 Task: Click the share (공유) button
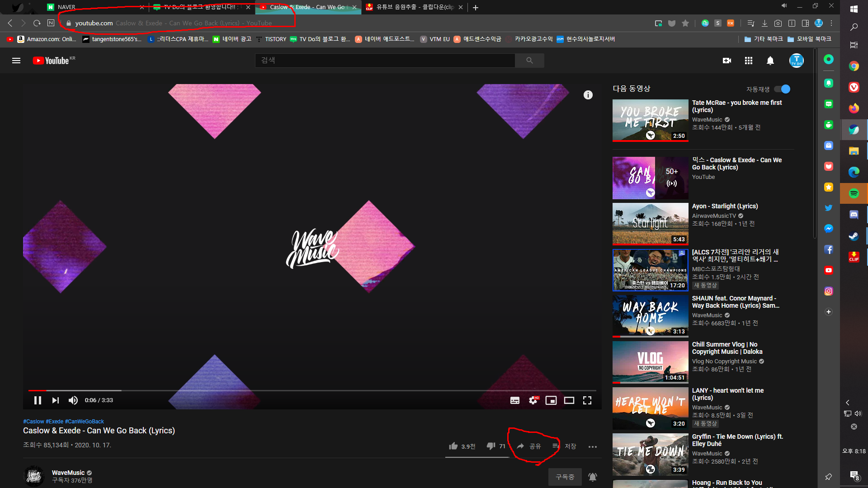(529, 446)
